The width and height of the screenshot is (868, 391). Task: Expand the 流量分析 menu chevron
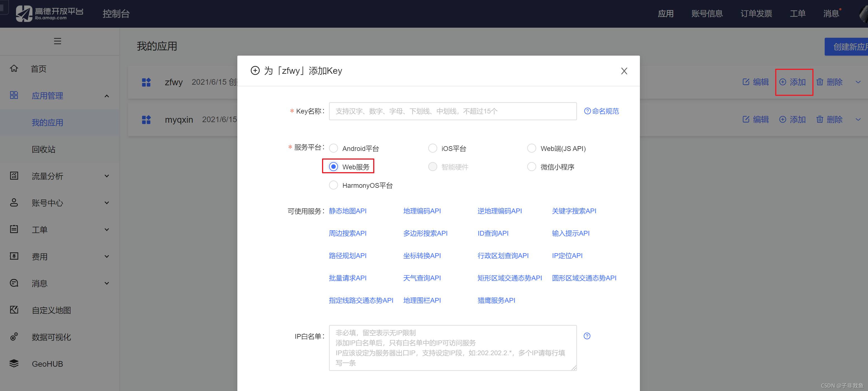(107, 176)
